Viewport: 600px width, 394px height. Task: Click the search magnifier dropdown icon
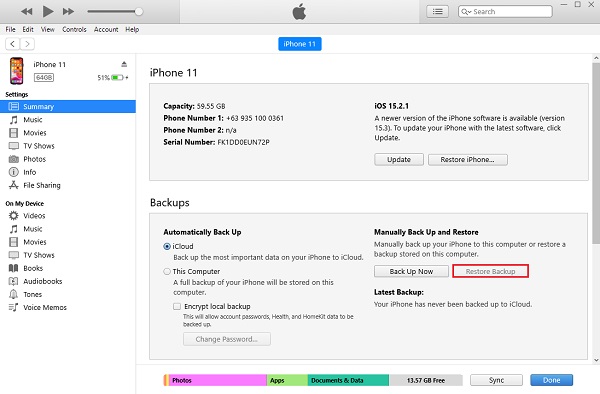click(466, 11)
